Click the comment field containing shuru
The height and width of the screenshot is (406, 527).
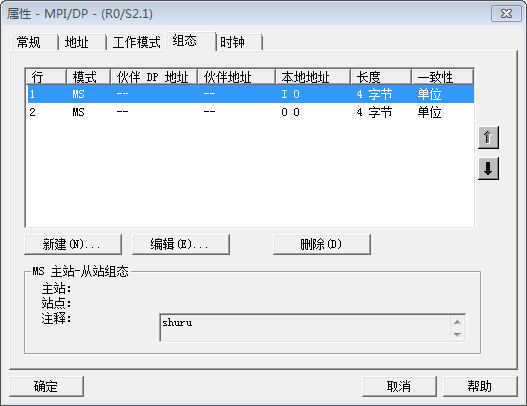pyautogui.click(x=305, y=328)
